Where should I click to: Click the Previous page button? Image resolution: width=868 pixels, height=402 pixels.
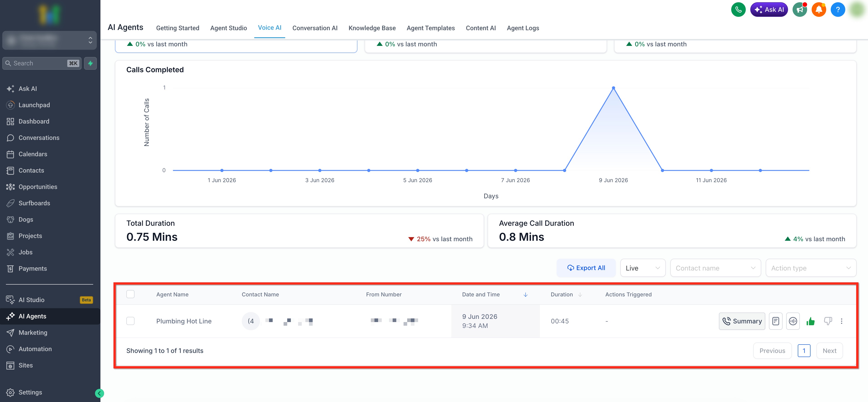click(x=772, y=351)
